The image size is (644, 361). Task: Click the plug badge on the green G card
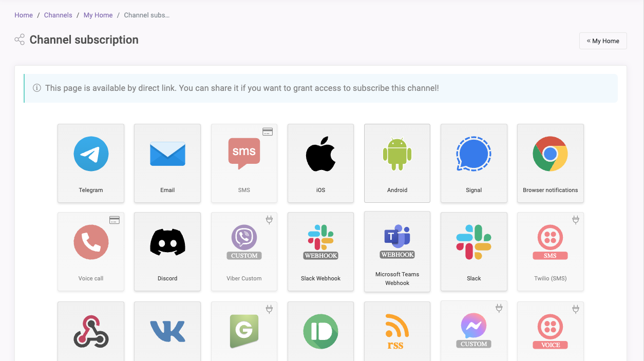(269, 309)
